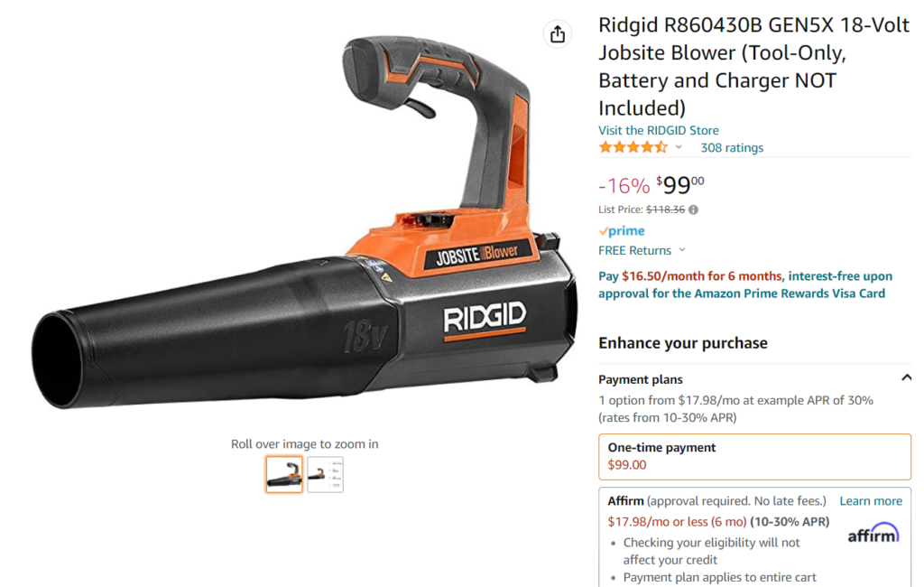Collapse the Payment plans section chevron
This screenshot has width=924, height=587.
(906, 377)
